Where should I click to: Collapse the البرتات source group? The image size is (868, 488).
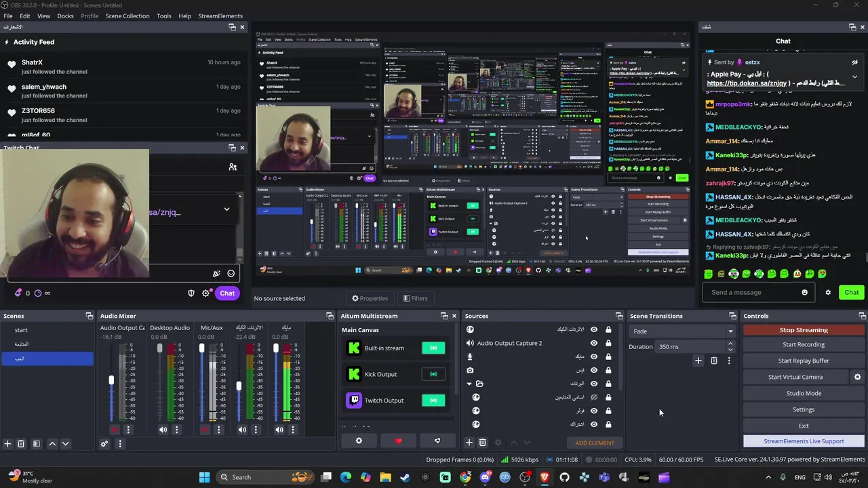point(469,384)
